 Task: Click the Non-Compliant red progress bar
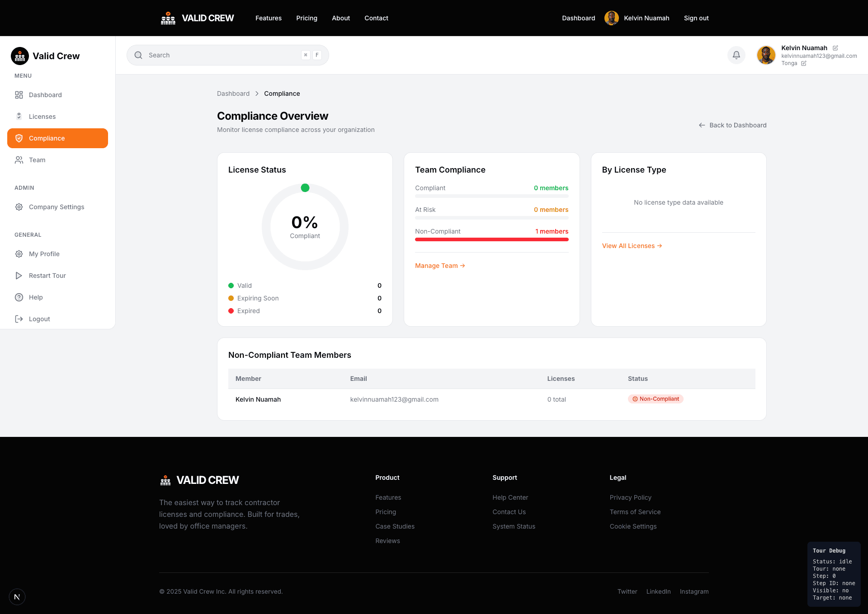click(x=491, y=239)
